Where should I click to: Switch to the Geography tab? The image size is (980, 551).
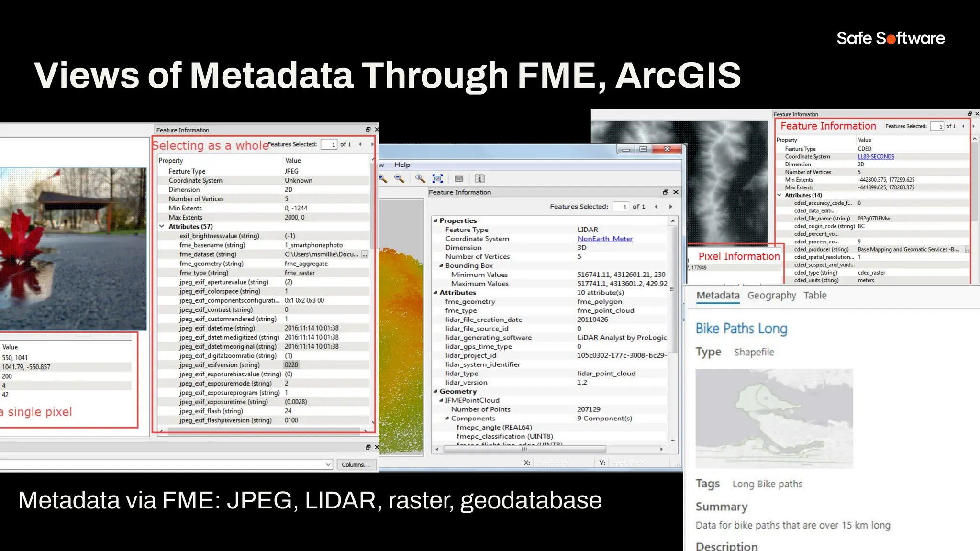point(771,296)
